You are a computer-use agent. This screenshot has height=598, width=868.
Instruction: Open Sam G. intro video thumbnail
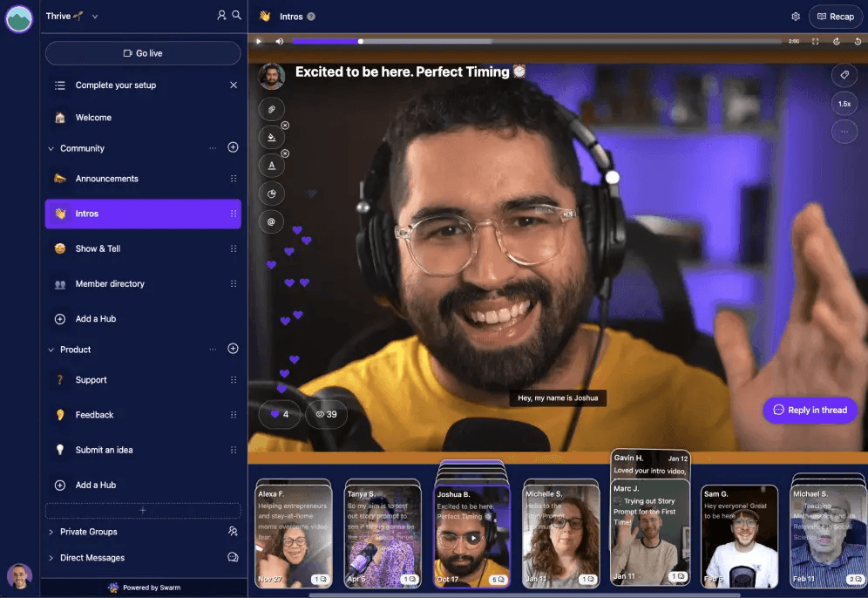739,536
